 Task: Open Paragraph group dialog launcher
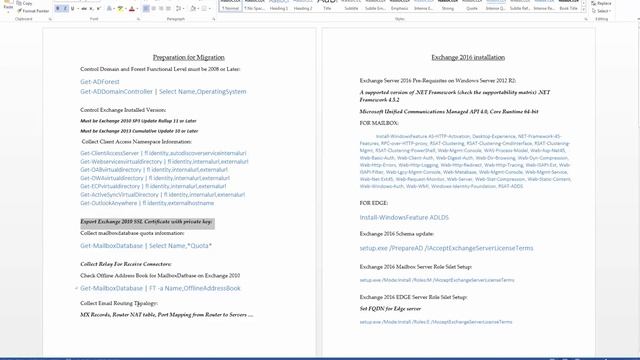[x=213, y=19]
